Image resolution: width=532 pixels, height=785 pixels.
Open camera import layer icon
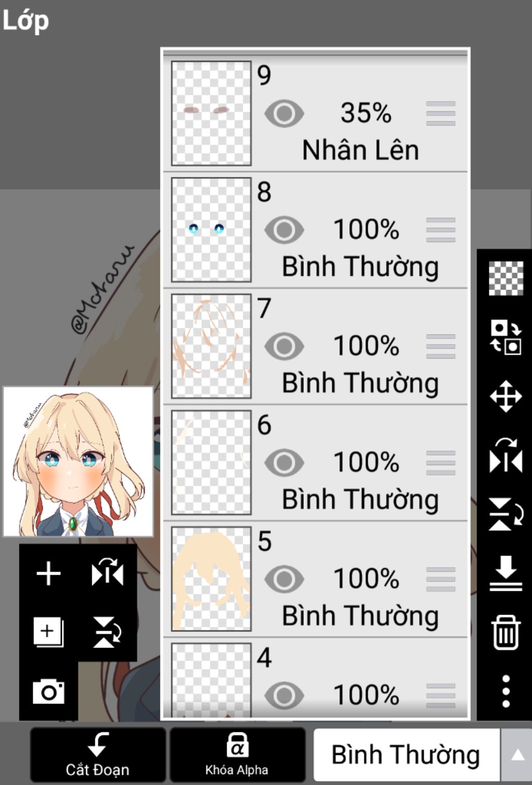tap(48, 691)
